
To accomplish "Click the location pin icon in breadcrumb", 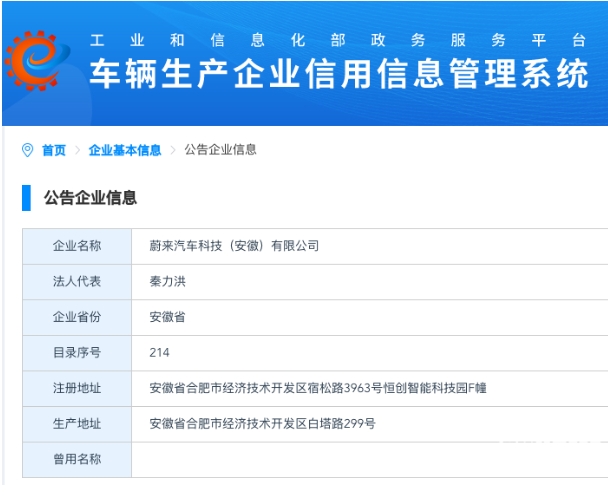I will pos(27,150).
